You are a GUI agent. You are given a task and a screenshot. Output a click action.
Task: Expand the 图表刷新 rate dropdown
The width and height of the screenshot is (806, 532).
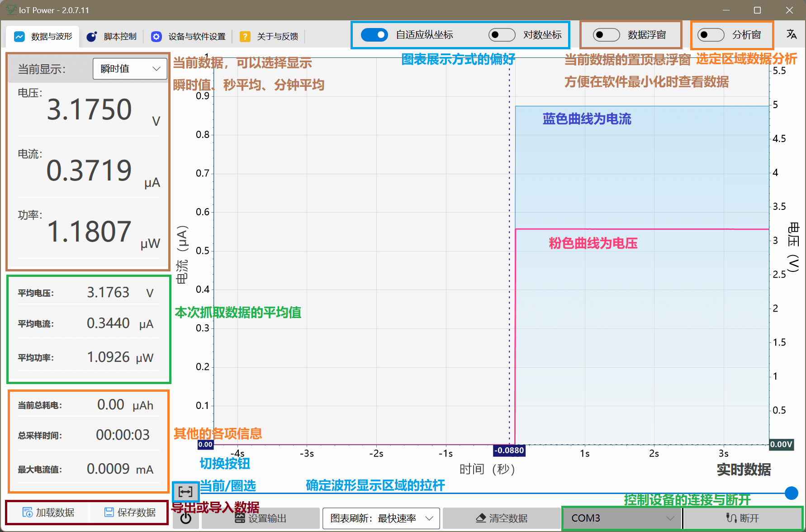[x=381, y=518]
